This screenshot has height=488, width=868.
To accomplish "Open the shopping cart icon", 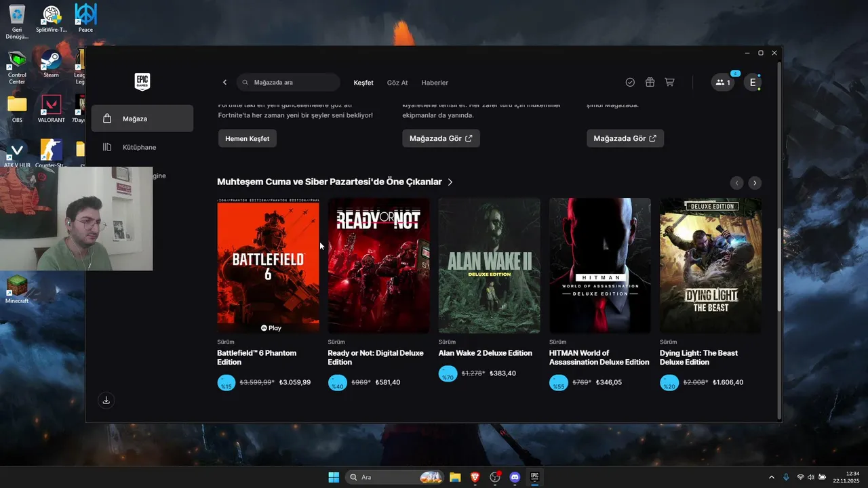I will (669, 82).
